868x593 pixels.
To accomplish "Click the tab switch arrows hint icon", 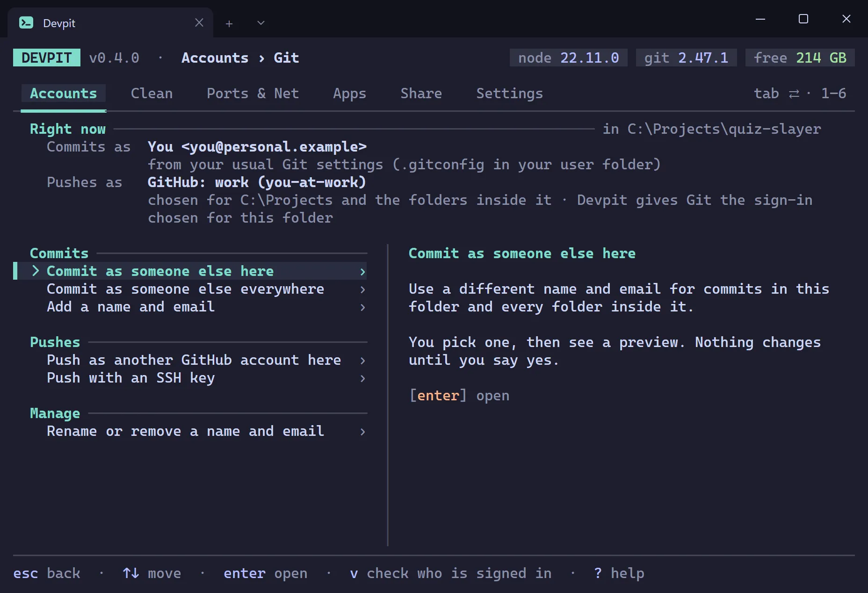I will pyautogui.click(x=794, y=94).
